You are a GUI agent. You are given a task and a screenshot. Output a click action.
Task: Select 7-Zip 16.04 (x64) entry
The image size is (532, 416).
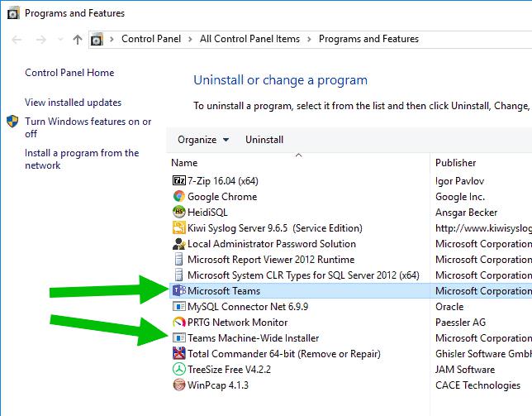point(223,180)
